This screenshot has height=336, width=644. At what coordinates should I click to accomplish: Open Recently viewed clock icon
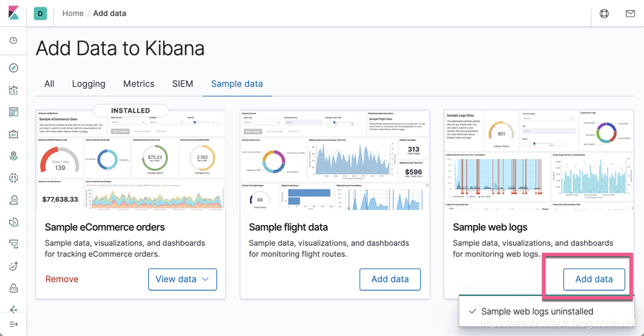[14, 40]
